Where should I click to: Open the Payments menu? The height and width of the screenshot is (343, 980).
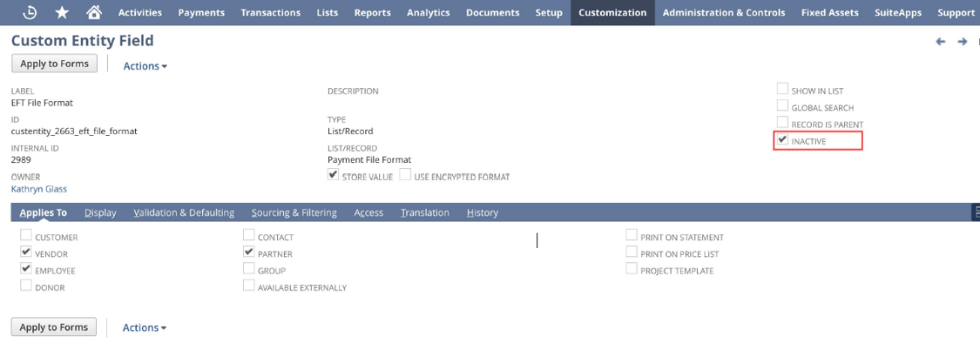point(201,12)
